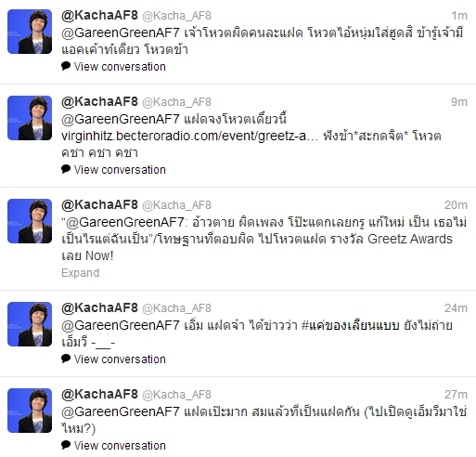Expand the 20m tweet
The width and height of the screenshot is (476, 457).
(81, 273)
